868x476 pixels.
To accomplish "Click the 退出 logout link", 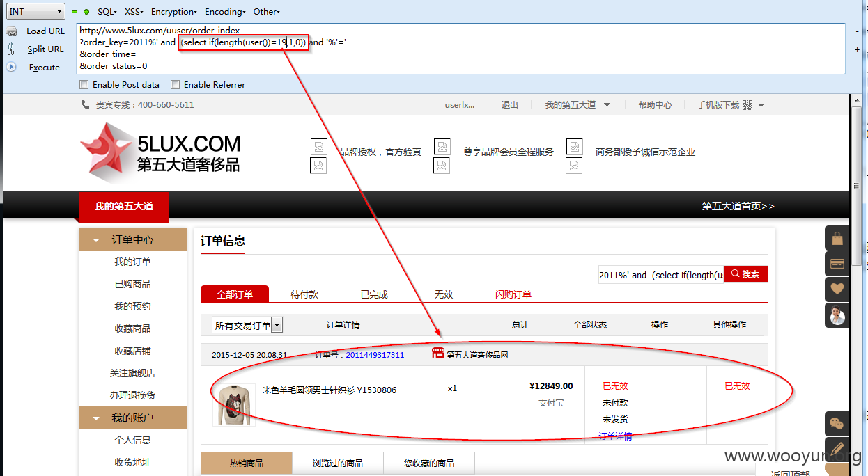I will point(510,105).
